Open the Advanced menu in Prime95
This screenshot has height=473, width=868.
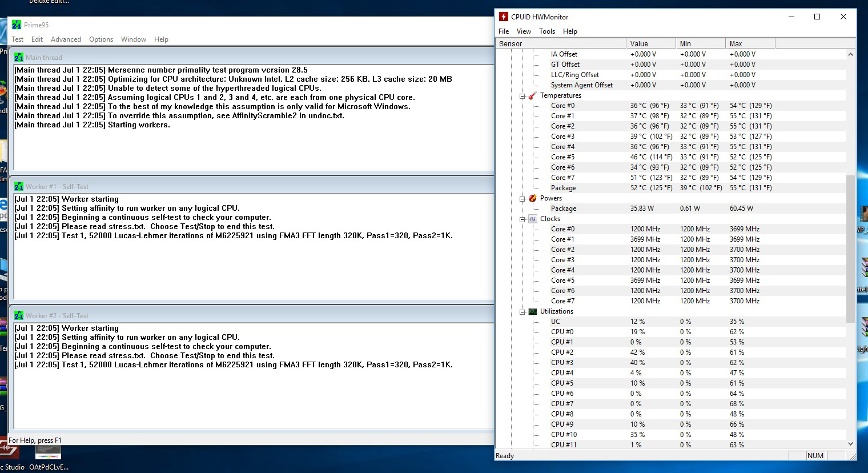click(66, 39)
